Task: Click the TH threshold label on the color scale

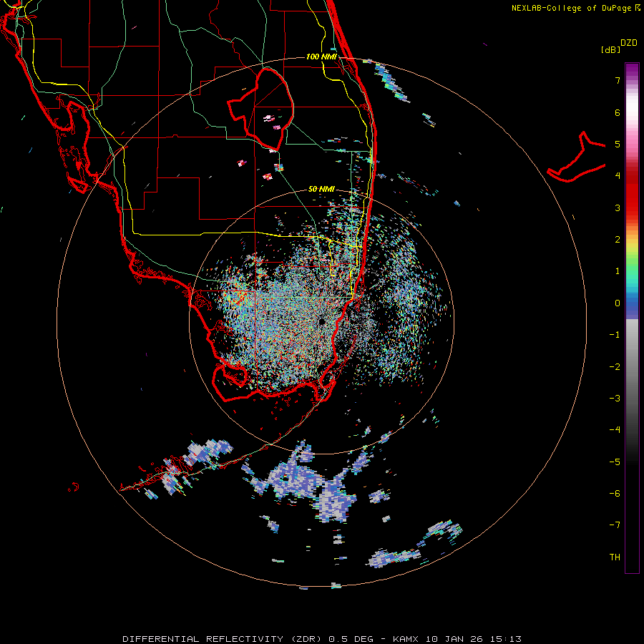Action: pyautogui.click(x=615, y=557)
